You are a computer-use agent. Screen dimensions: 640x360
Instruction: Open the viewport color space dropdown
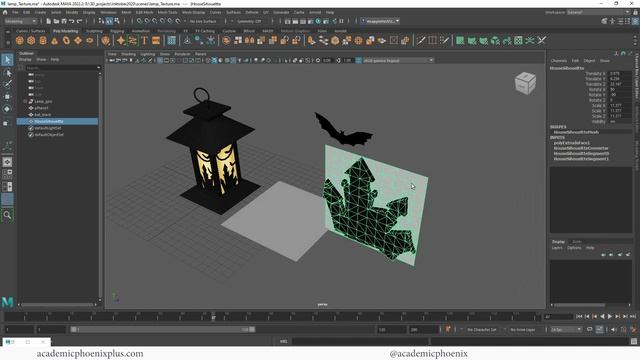(398, 60)
